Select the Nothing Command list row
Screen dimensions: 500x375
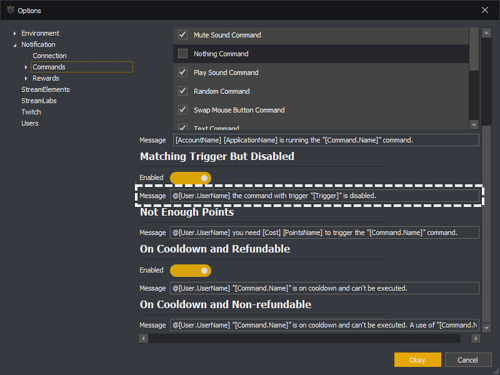click(x=321, y=54)
